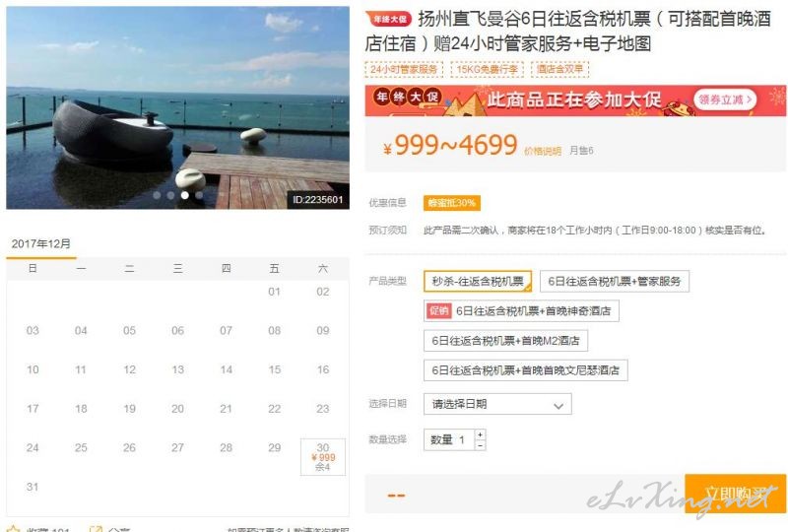Open the 2017年12月 month tab
Screen dimensions: 788x532
coord(41,244)
